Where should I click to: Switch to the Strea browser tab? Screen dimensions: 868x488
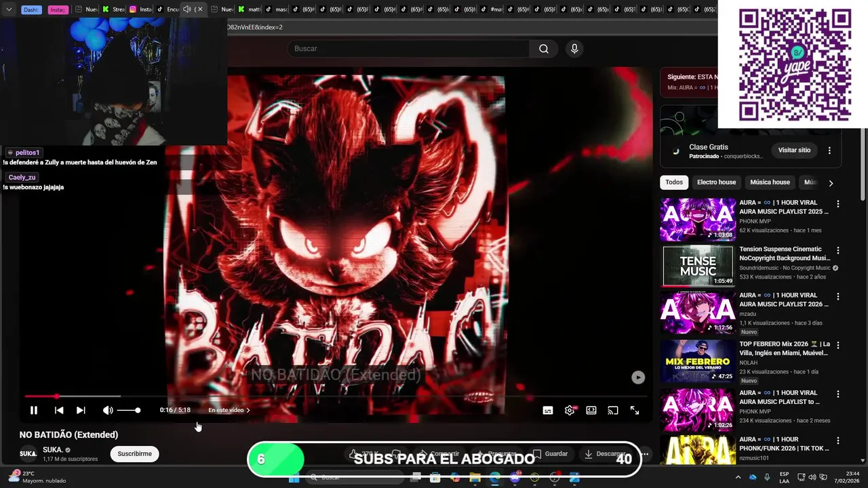114,9
